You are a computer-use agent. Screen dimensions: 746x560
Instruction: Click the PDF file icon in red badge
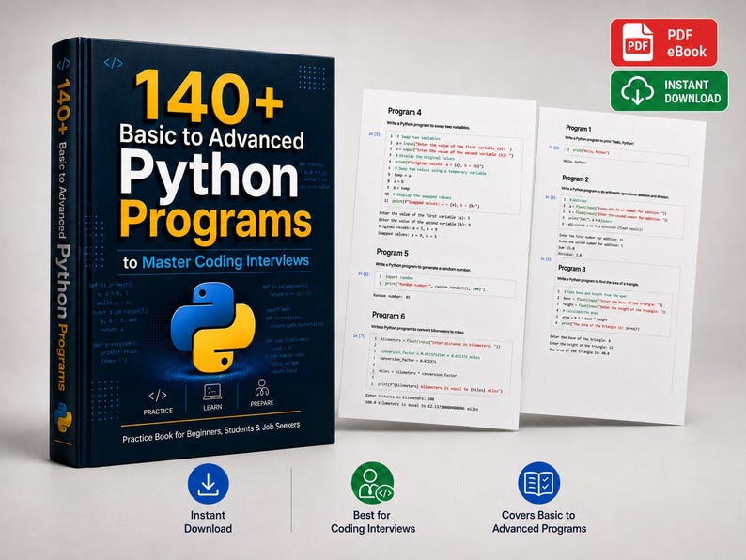tap(638, 42)
